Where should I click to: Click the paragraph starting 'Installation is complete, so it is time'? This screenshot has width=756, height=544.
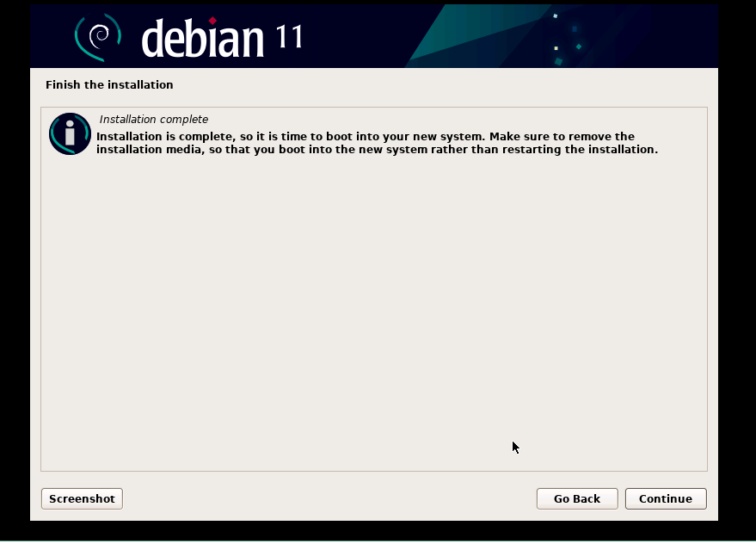point(377,143)
